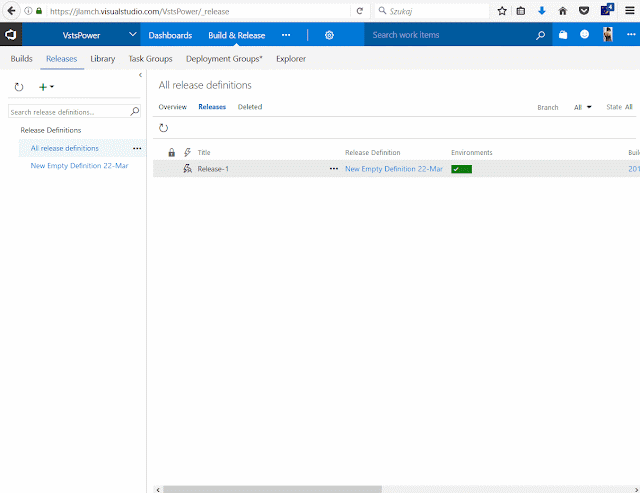Expand the VstsPower project dropdown
The width and height of the screenshot is (640, 493).
click(x=132, y=34)
